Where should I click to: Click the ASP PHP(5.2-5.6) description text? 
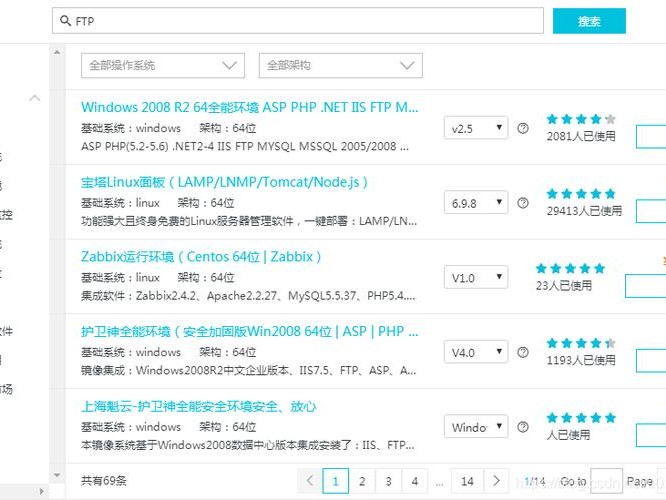pos(245,147)
